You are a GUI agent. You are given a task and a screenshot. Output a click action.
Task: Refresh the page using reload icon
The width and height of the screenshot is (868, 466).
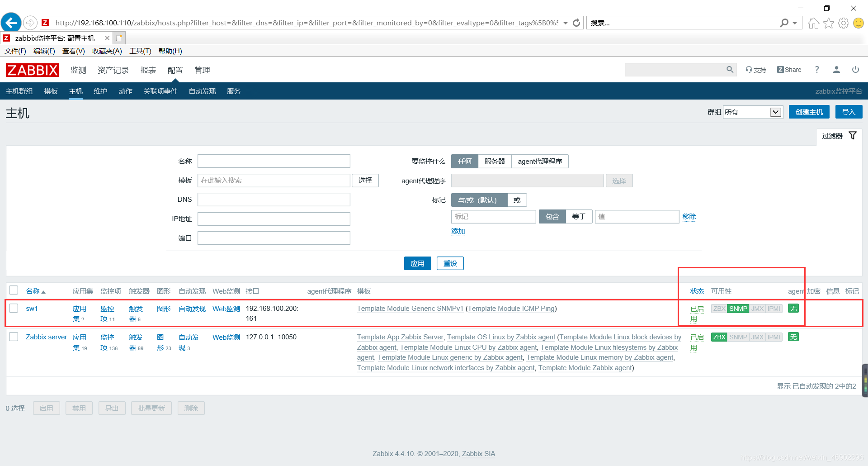(x=576, y=23)
